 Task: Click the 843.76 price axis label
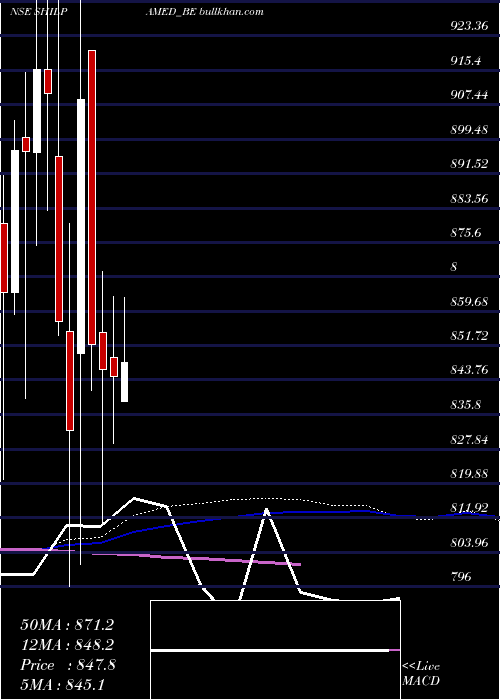469,371
